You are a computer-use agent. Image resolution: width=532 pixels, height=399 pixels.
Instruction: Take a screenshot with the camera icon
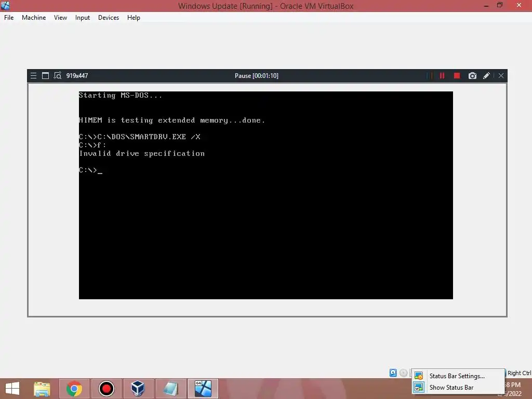click(472, 76)
